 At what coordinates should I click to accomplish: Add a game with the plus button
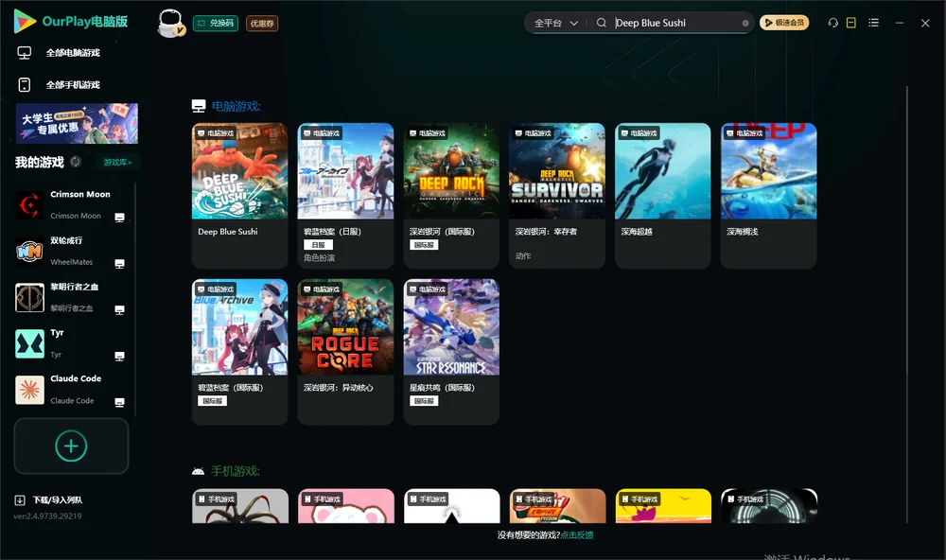point(71,446)
